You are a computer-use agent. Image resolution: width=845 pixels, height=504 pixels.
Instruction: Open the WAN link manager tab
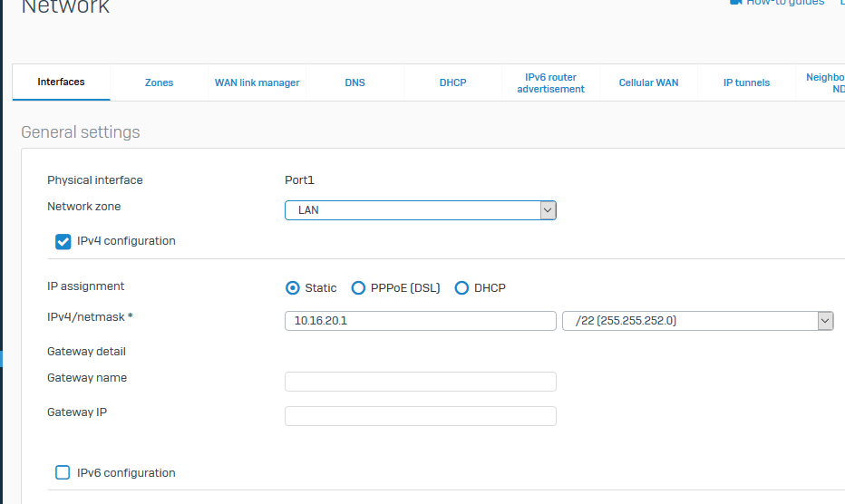257,82
